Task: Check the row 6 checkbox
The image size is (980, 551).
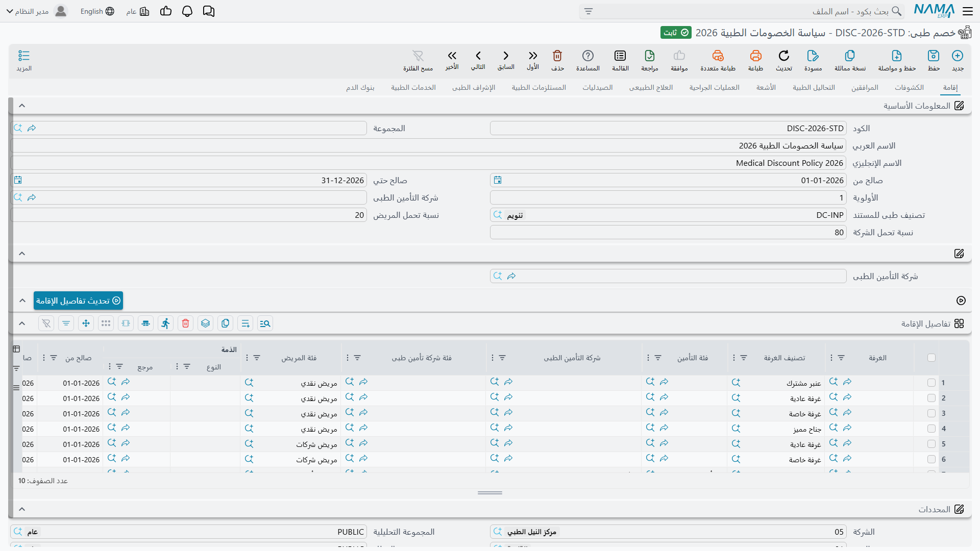Action: click(932, 459)
